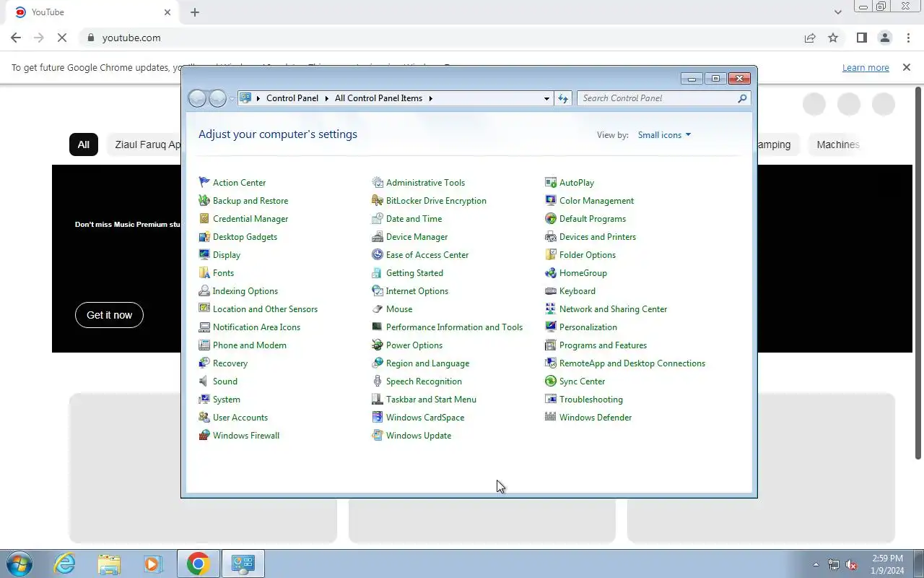Click the Backup and Restore icon
This screenshot has width=924, height=578.
(x=204, y=201)
